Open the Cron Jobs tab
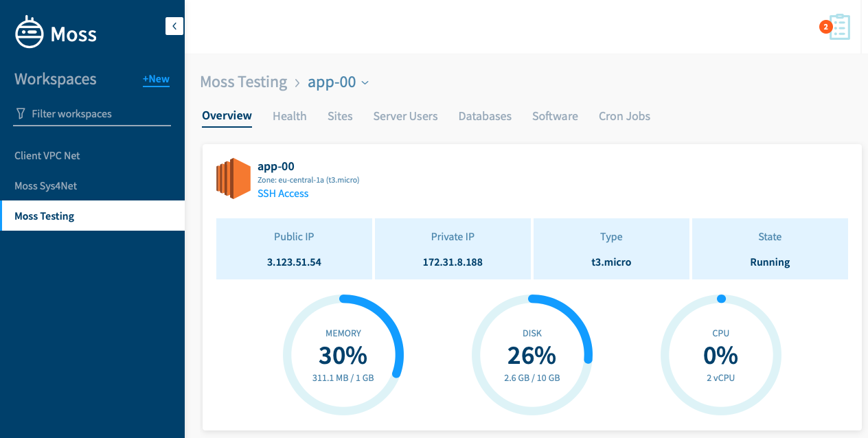 coord(624,116)
